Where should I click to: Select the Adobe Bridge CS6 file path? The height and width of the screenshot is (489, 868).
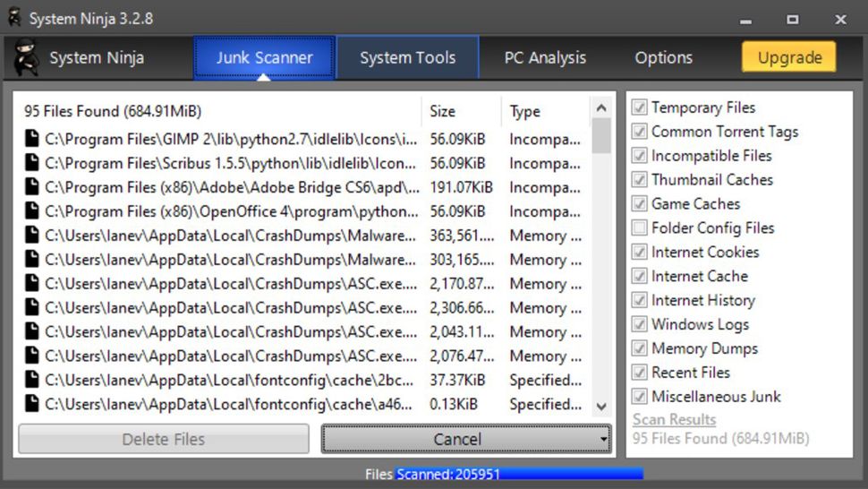pyautogui.click(x=232, y=187)
